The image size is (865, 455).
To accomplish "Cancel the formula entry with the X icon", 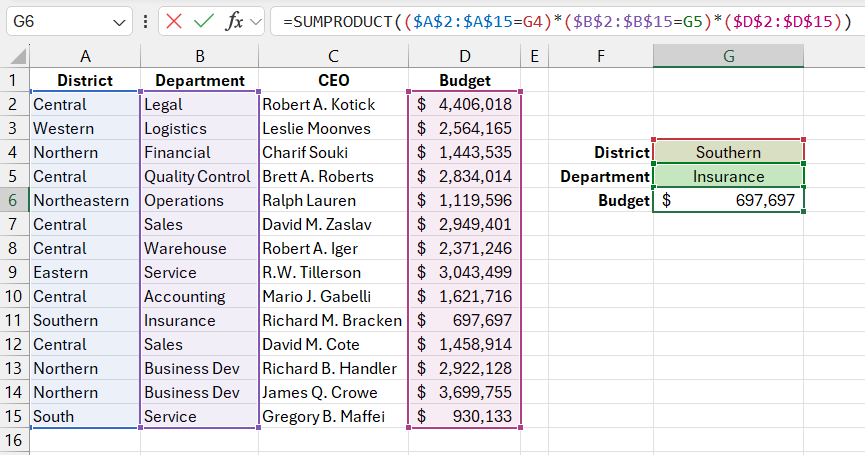I will click(174, 22).
